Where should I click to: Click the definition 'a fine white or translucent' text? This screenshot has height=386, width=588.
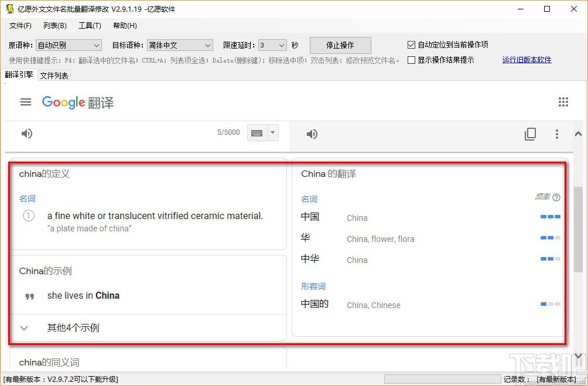[155, 216]
